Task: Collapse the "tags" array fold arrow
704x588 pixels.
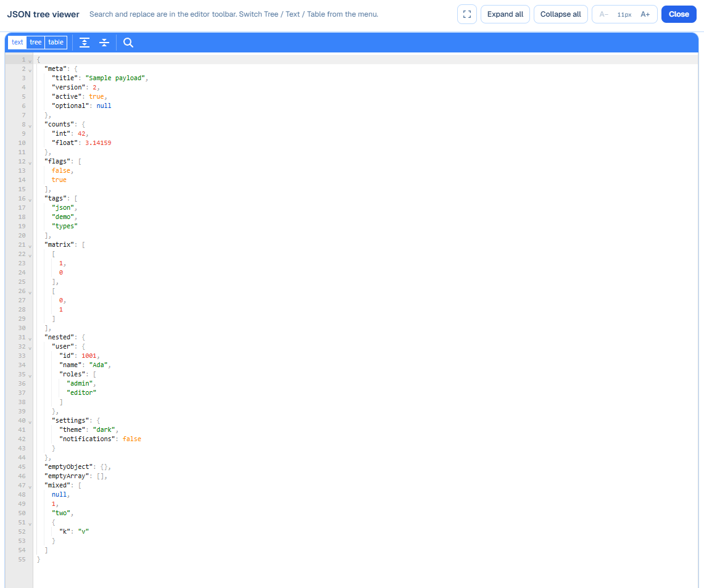Action: pyautogui.click(x=30, y=199)
